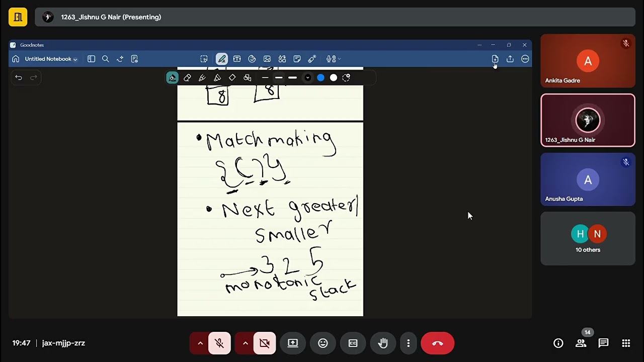Unmute your microphone in Meet
This screenshot has height=362, width=644.
pyautogui.click(x=219, y=343)
